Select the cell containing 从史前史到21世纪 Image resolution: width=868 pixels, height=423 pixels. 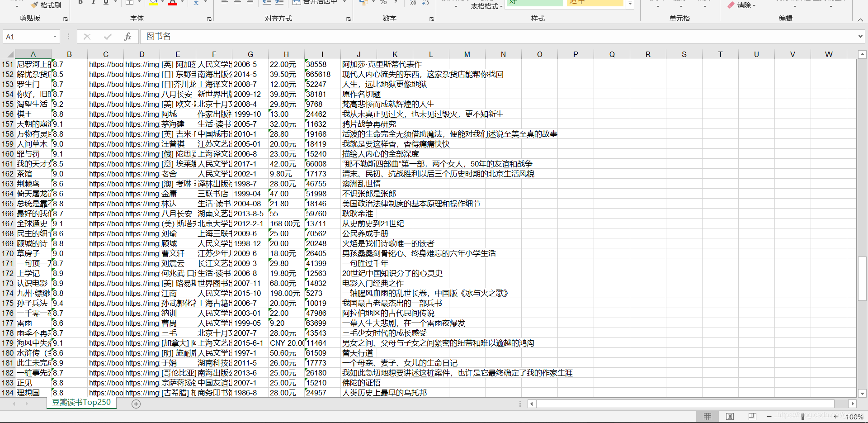point(373,223)
